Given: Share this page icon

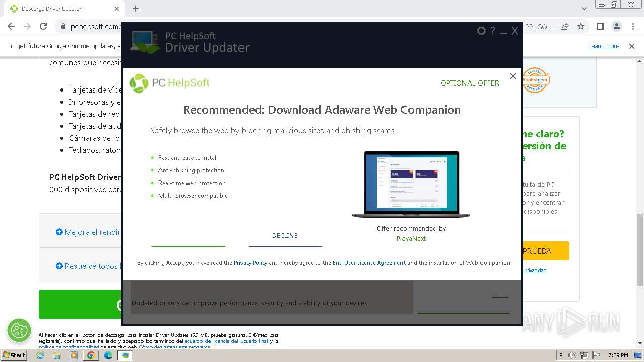Looking at the screenshot, I should 565,26.
